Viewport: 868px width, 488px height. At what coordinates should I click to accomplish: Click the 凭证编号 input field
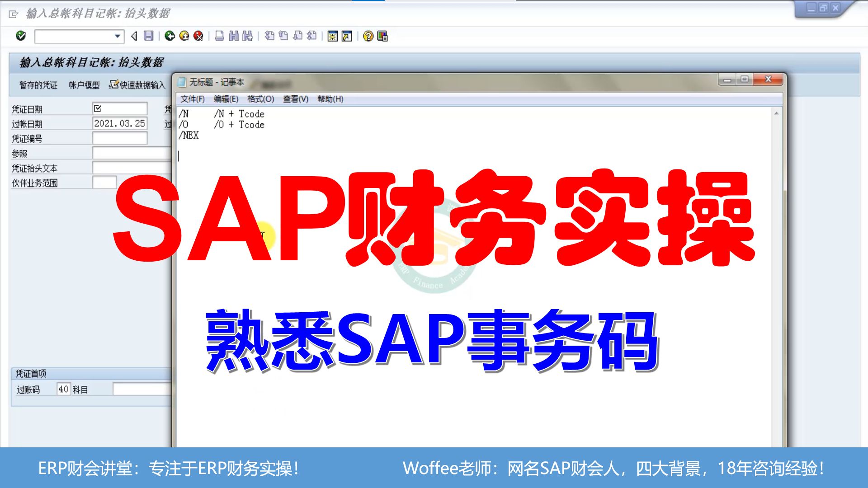click(x=120, y=138)
